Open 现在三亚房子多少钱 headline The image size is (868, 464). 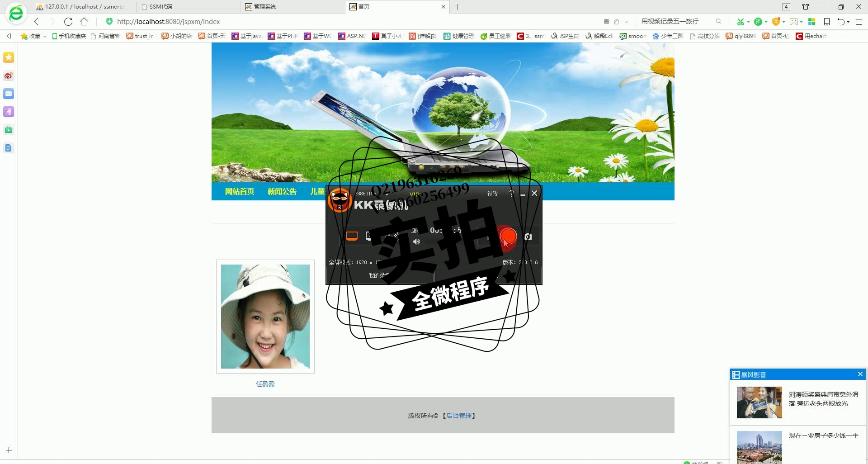pos(823,435)
